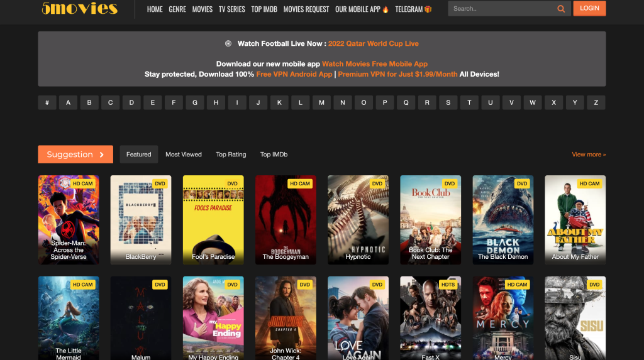Screen dimensions: 644x360
Task: Open the Genre menu
Action: coord(177,9)
